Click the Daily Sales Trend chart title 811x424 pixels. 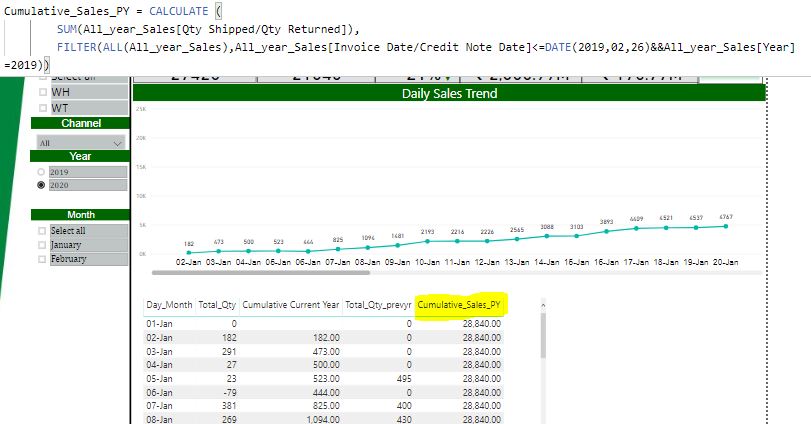(x=449, y=94)
